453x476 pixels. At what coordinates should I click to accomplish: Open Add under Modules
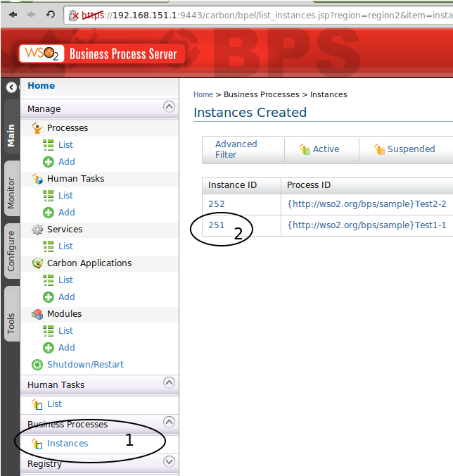point(67,347)
